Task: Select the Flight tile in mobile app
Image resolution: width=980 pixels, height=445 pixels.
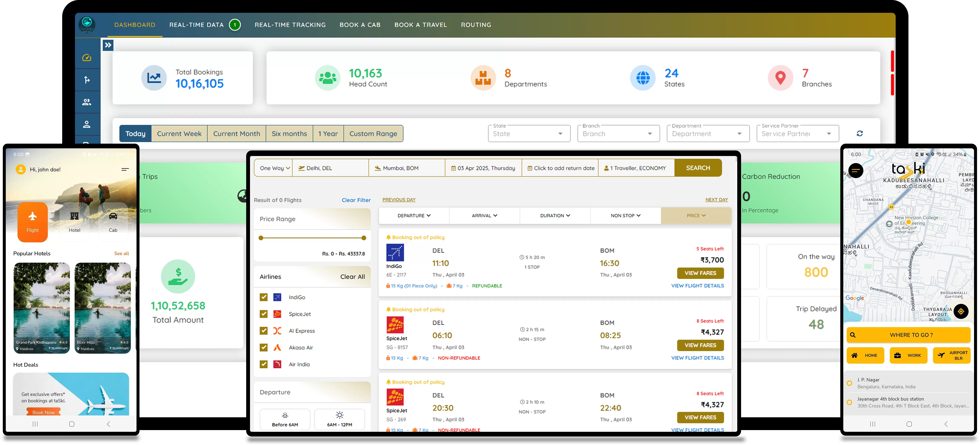Action: coord(33,222)
